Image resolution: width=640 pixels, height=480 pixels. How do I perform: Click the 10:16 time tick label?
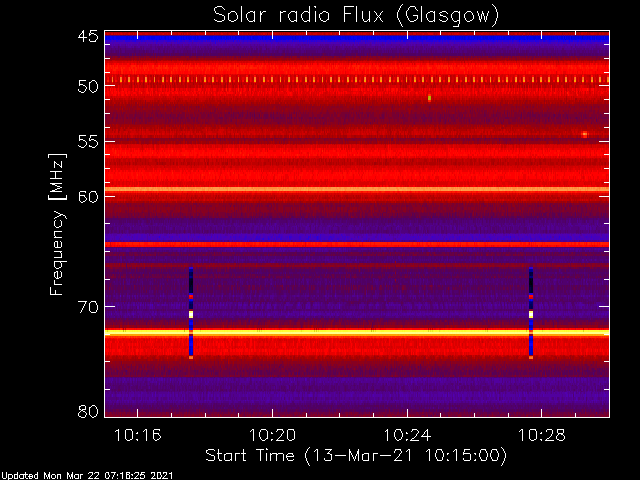tap(138, 436)
